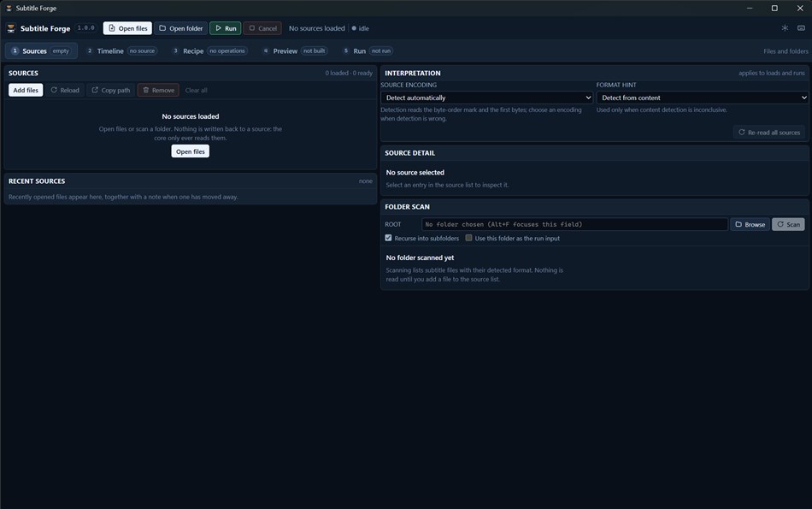Screen dimensions: 812x509
Task: Select the Preview step tab
Action: 295,50
